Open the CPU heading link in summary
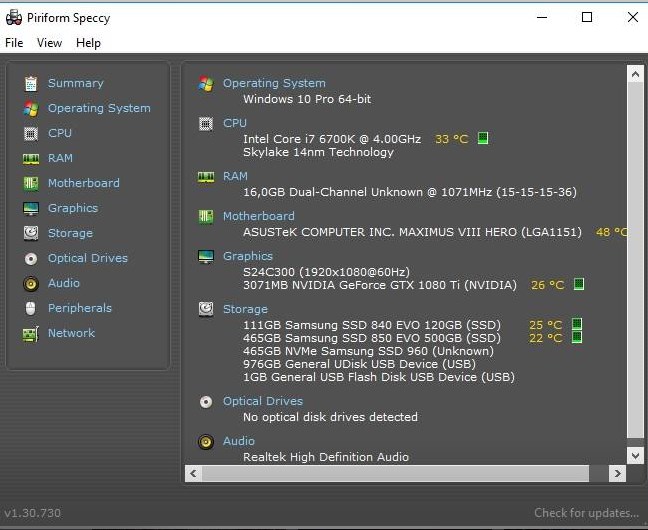648x530 pixels. click(x=235, y=123)
